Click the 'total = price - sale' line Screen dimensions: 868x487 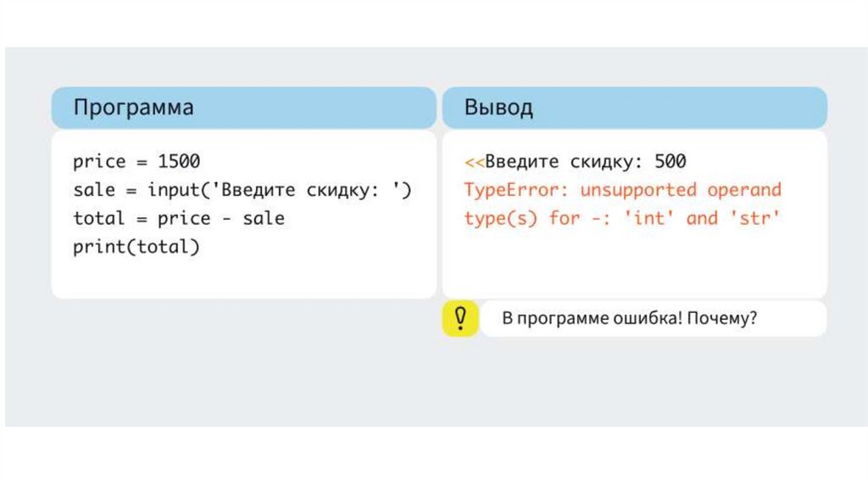pos(179,219)
